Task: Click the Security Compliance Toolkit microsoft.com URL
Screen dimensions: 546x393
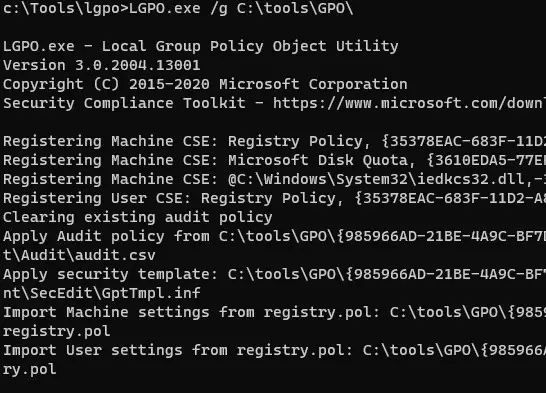Action: click(x=409, y=103)
